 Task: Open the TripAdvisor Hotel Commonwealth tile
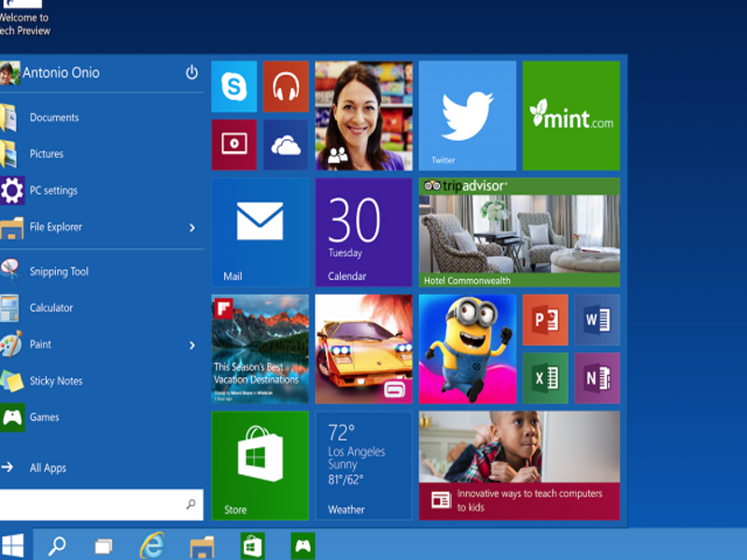519,232
